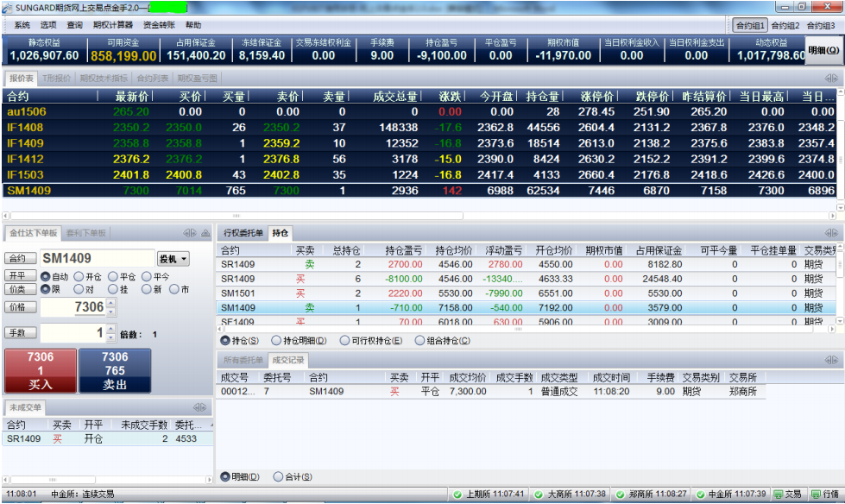The image size is (845, 504).
Task: Click the 郑商所 green check status icon
Action: tap(621, 495)
